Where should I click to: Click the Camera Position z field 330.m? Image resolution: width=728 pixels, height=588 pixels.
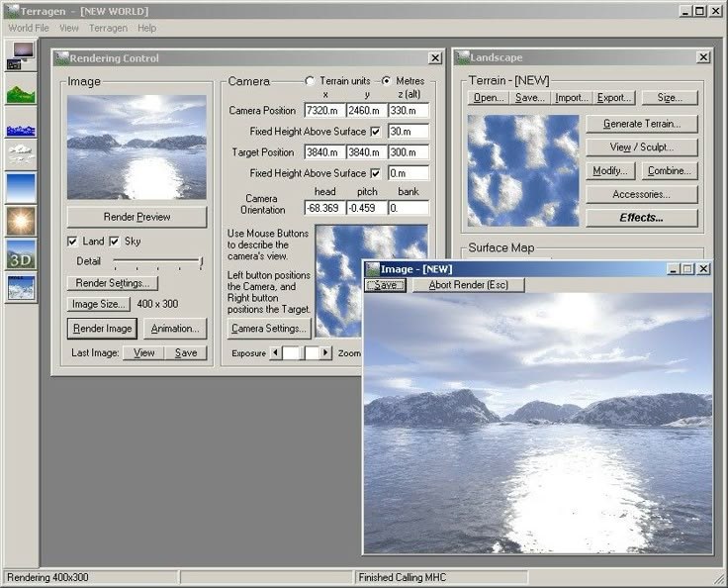(x=409, y=110)
